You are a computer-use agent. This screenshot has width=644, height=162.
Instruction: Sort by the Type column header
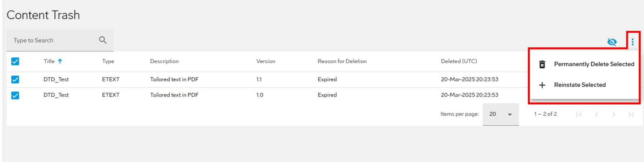coord(108,61)
